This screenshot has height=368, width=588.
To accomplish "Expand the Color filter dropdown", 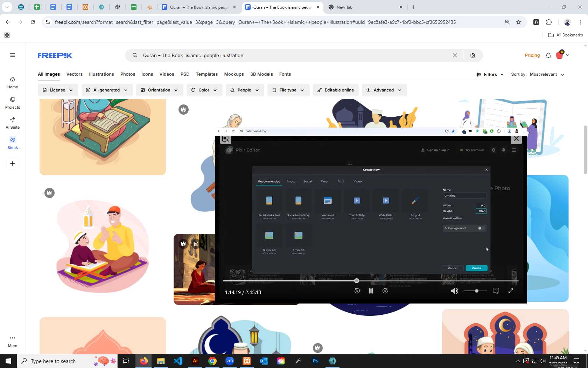I will [204, 90].
